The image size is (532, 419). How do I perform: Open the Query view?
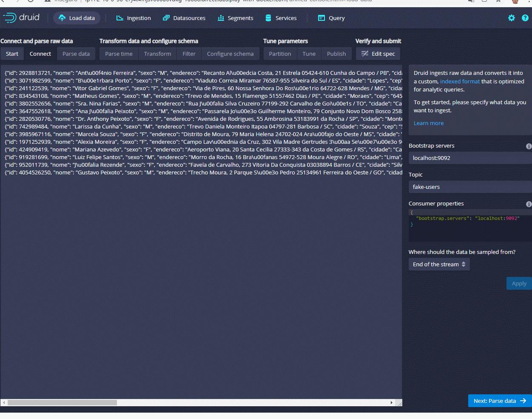[331, 18]
